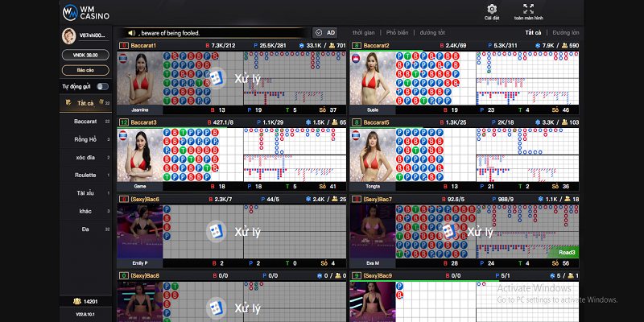Open (Sexy)Bac7 dealer Eva M thumbnail
The height and width of the screenshot is (322, 644).
(x=373, y=232)
